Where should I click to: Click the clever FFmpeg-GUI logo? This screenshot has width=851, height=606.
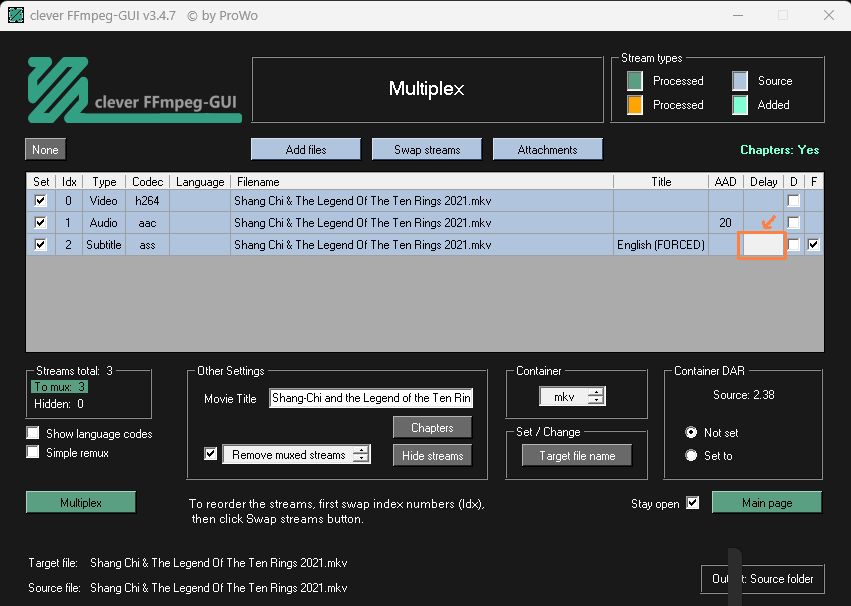pyautogui.click(x=135, y=90)
